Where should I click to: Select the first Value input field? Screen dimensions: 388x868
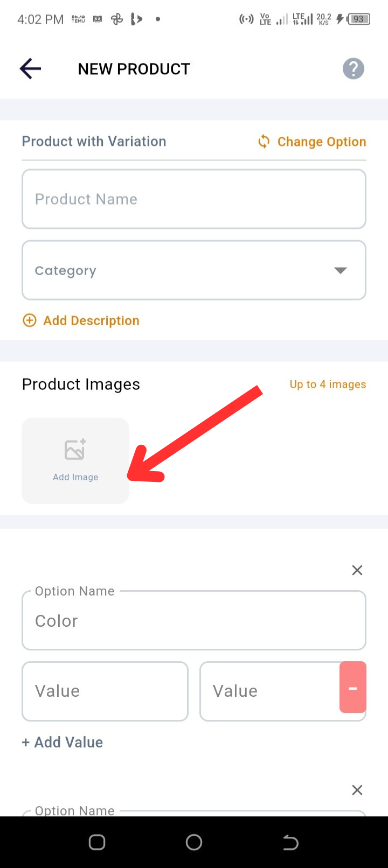point(105,691)
